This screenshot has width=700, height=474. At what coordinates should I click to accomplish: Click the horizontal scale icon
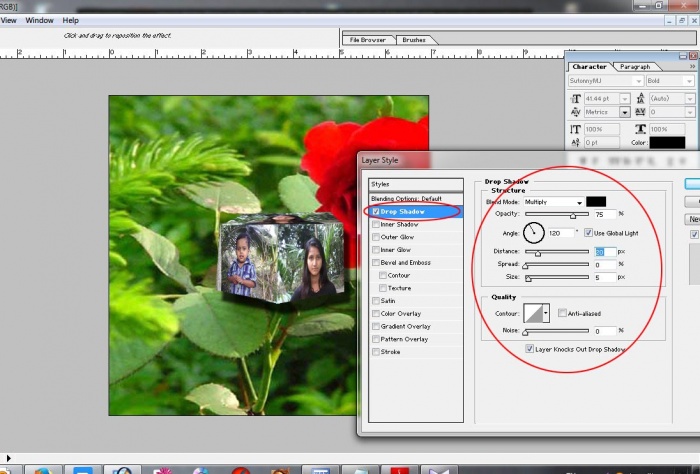pos(642,129)
